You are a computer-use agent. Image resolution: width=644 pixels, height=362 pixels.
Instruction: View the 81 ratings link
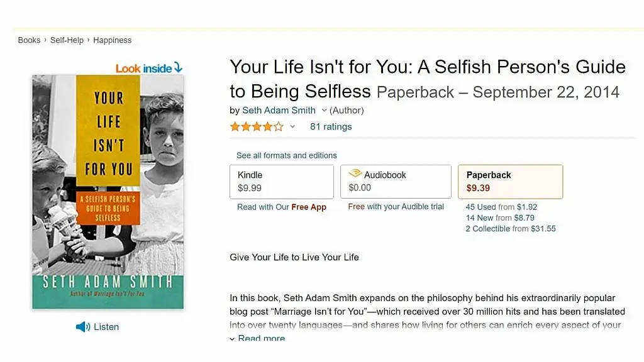click(331, 127)
